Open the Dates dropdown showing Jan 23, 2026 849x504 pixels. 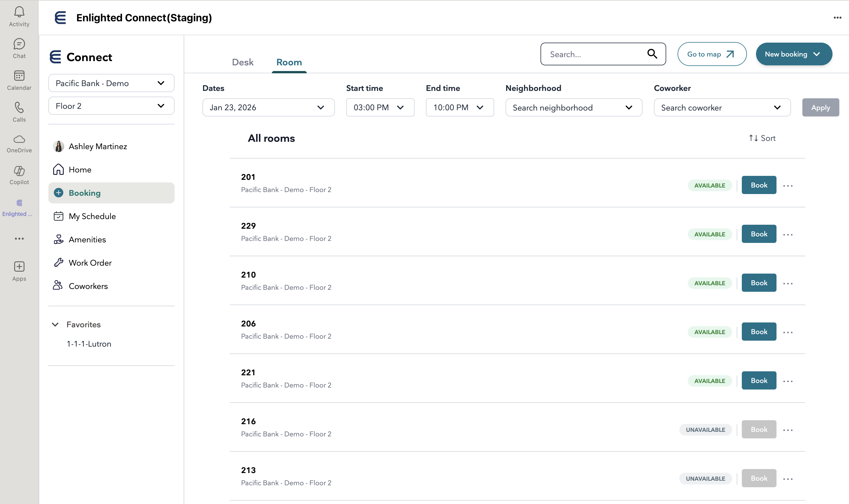[x=268, y=108]
